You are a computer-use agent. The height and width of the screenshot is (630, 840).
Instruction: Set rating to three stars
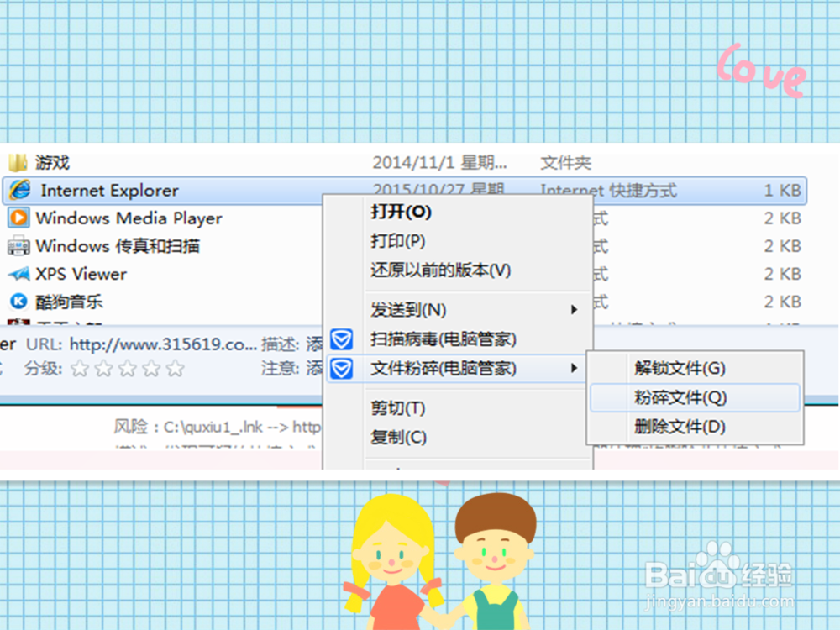pos(128,369)
